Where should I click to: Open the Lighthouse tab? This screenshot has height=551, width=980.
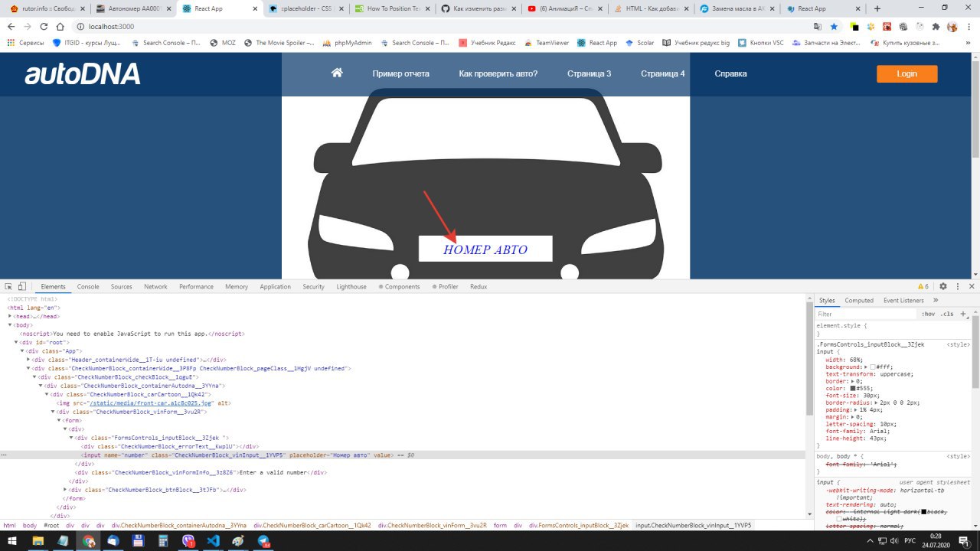click(351, 286)
